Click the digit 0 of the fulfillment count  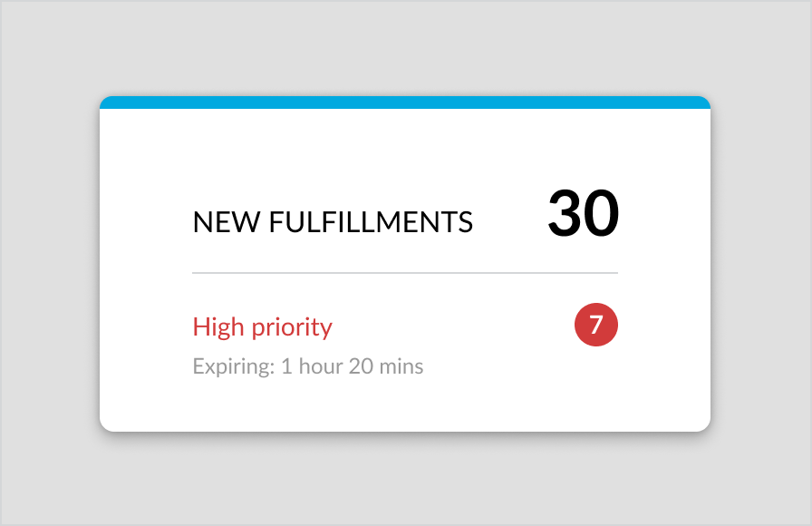(602, 215)
